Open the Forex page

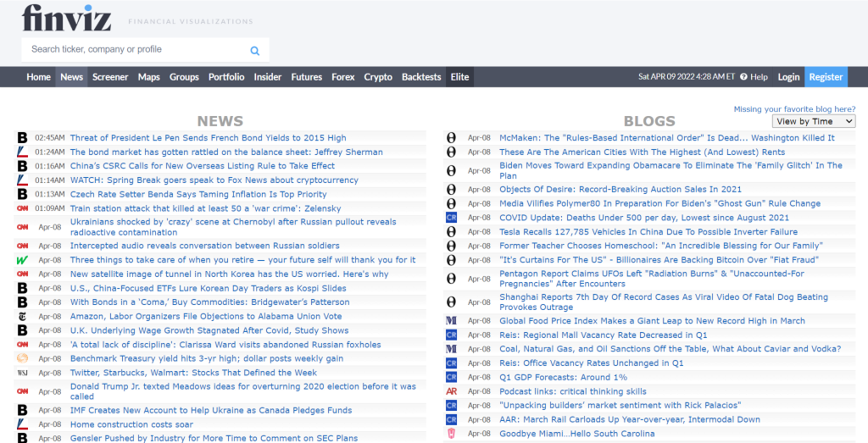coord(343,77)
